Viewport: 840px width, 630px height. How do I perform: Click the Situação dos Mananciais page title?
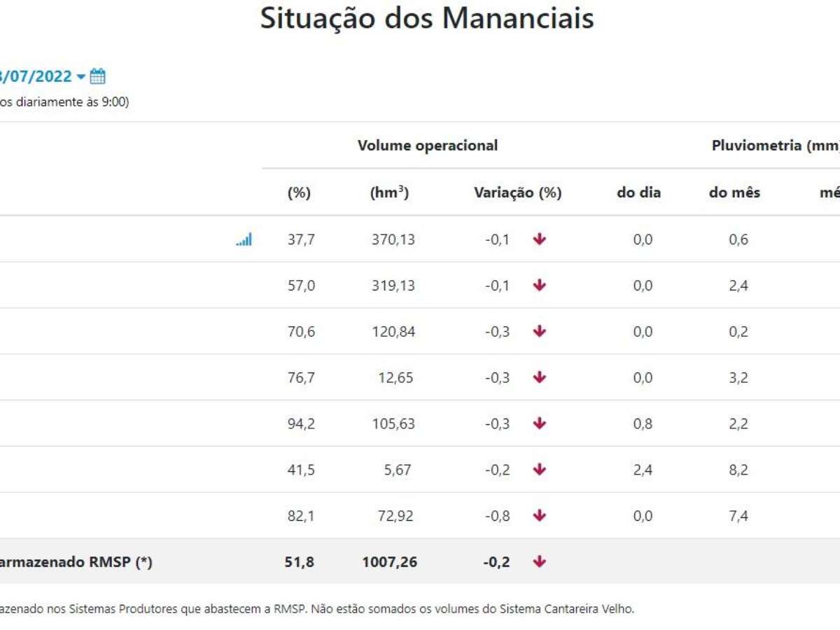coord(427,19)
